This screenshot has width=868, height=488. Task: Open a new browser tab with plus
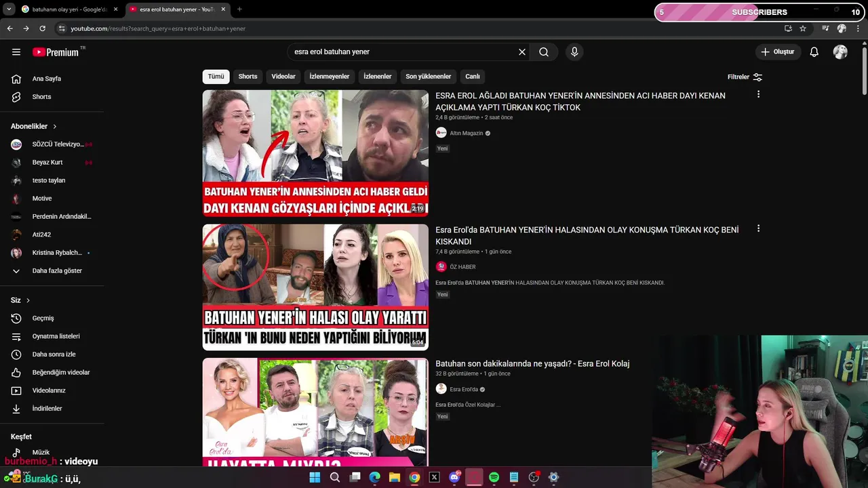(239, 9)
